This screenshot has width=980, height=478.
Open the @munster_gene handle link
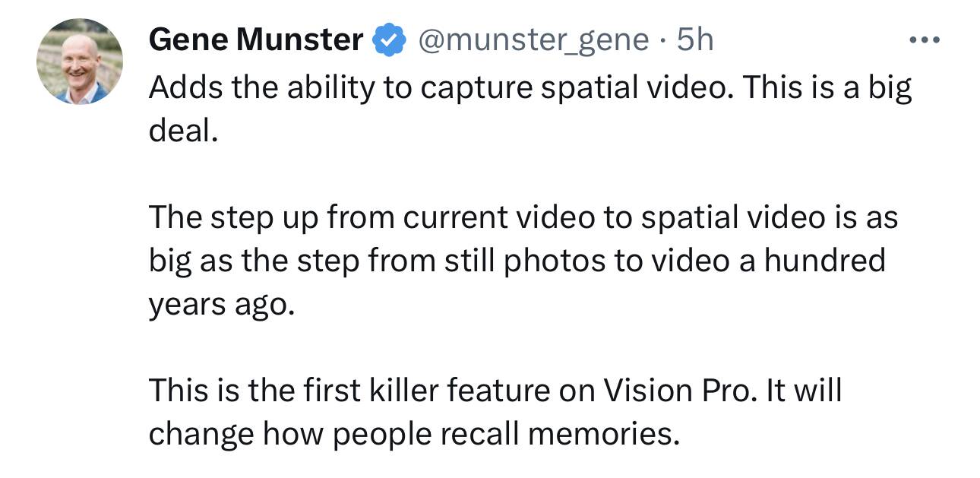pyautogui.click(x=530, y=40)
